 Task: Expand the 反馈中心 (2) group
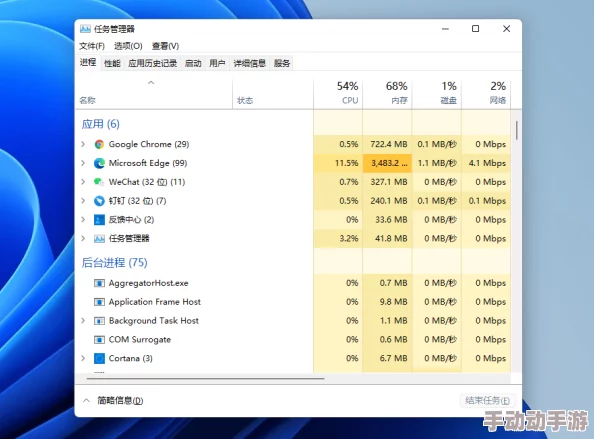pyautogui.click(x=83, y=219)
